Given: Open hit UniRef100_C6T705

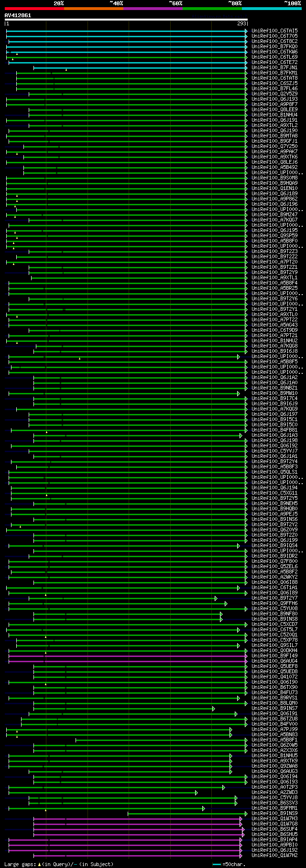Looking at the screenshot, I should point(274,36).
